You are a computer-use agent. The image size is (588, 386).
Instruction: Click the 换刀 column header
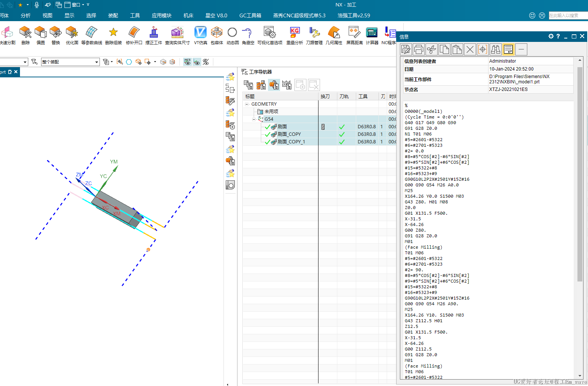coord(328,97)
